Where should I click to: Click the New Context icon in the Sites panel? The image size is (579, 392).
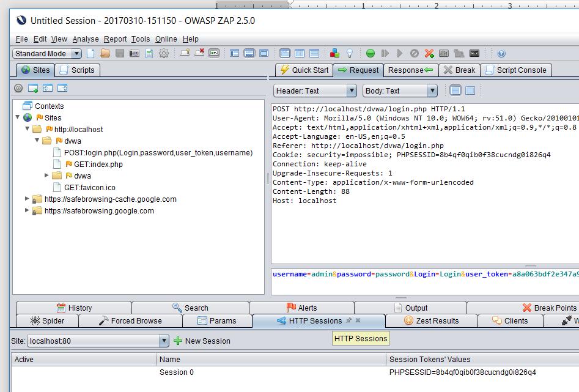[33, 88]
